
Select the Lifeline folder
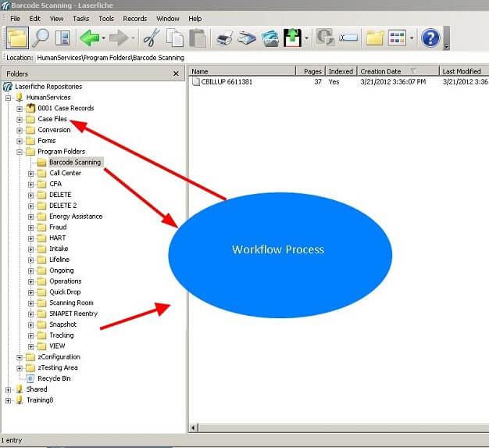point(59,260)
